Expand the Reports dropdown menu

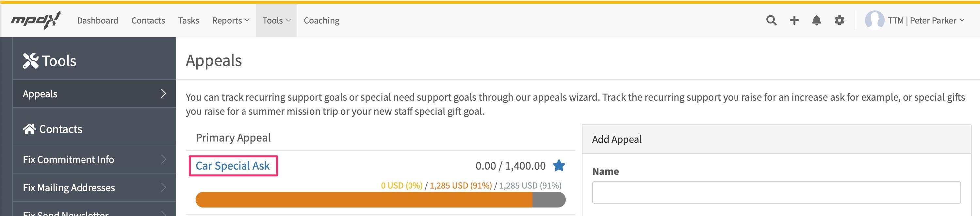click(231, 21)
